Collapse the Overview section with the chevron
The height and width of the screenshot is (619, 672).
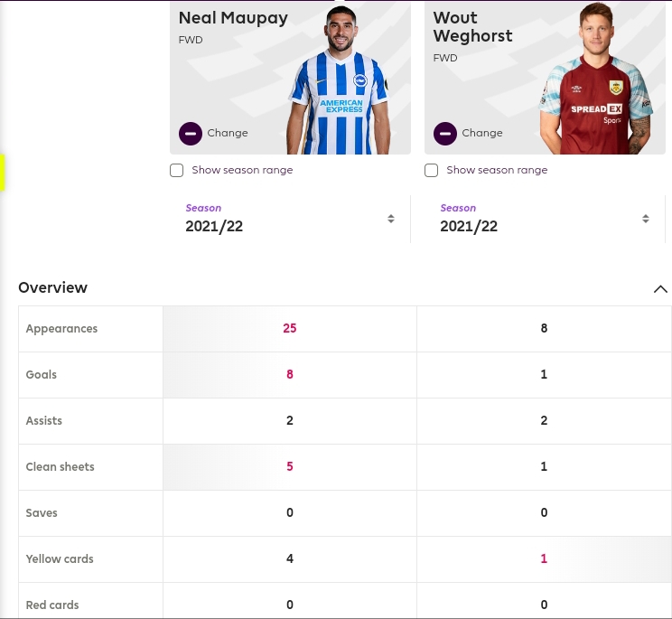(660, 289)
